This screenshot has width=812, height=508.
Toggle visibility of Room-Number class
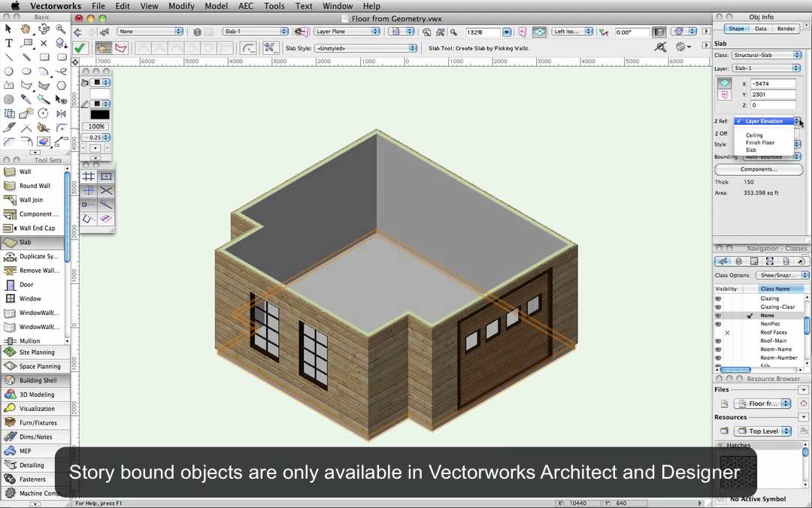718,358
